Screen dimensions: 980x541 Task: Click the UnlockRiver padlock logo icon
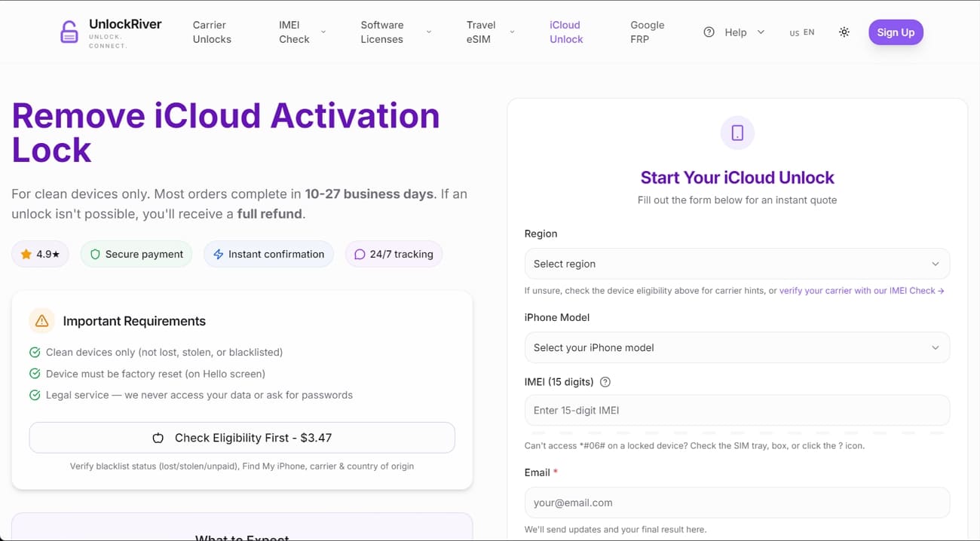(69, 32)
